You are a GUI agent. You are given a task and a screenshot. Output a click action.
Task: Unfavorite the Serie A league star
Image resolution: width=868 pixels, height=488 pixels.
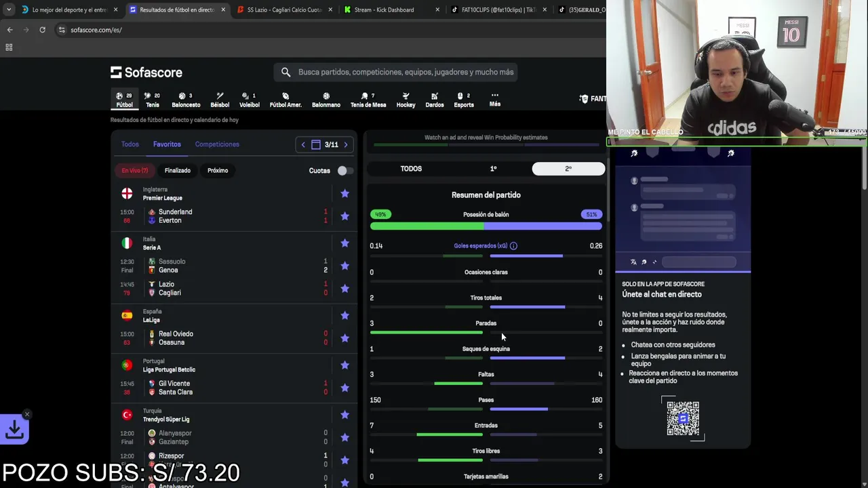pos(344,243)
